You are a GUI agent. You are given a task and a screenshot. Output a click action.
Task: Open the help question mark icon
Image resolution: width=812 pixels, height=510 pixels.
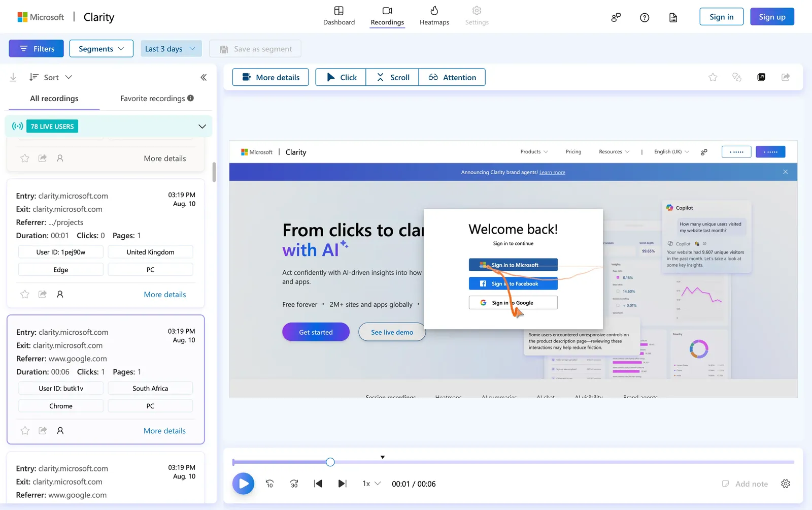[645, 17]
